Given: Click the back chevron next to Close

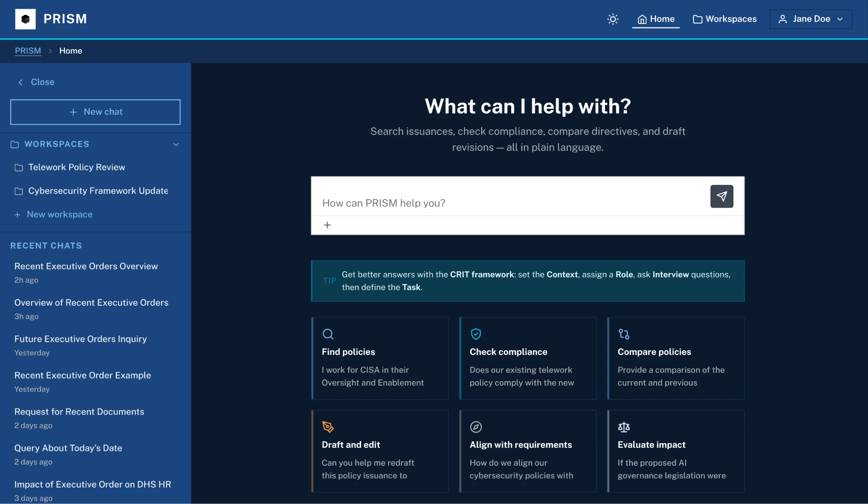Looking at the screenshot, I should coord(20,82).
